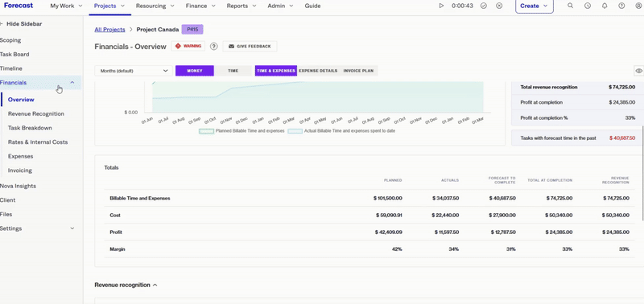The height and width of the screenshot is (304, 644).
Task: Open the Create dropdown button
Action: [x=535, y=6]
